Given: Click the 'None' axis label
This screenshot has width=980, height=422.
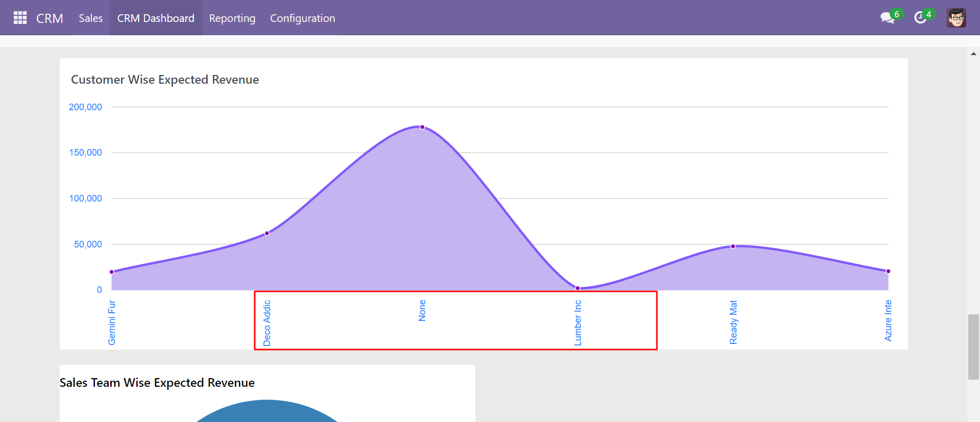Looking at the screenshot, I should tap(422, 310).
